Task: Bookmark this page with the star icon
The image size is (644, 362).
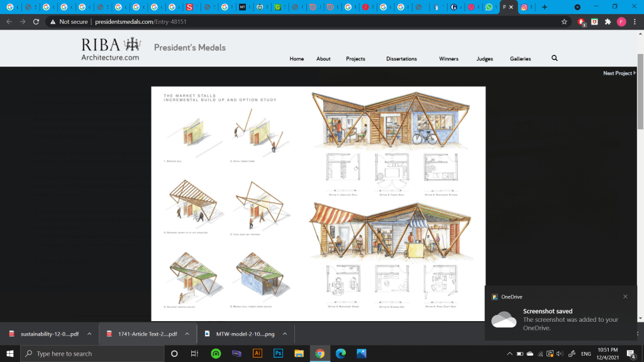Action: (564, 21)
